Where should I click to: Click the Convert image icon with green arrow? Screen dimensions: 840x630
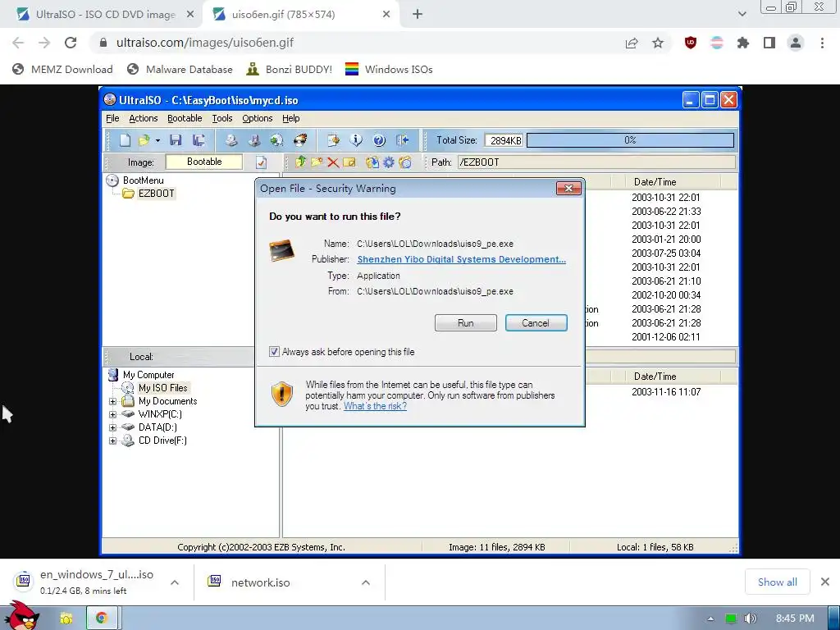[276, 140]
